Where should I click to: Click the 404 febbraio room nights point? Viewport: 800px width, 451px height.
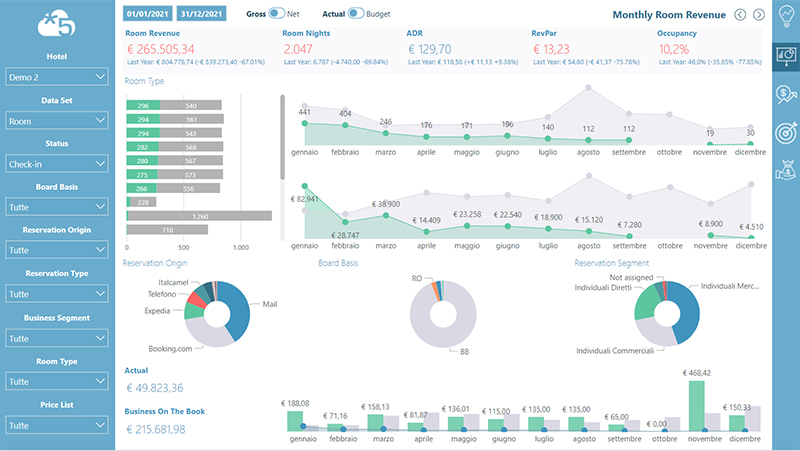point(345,125)
